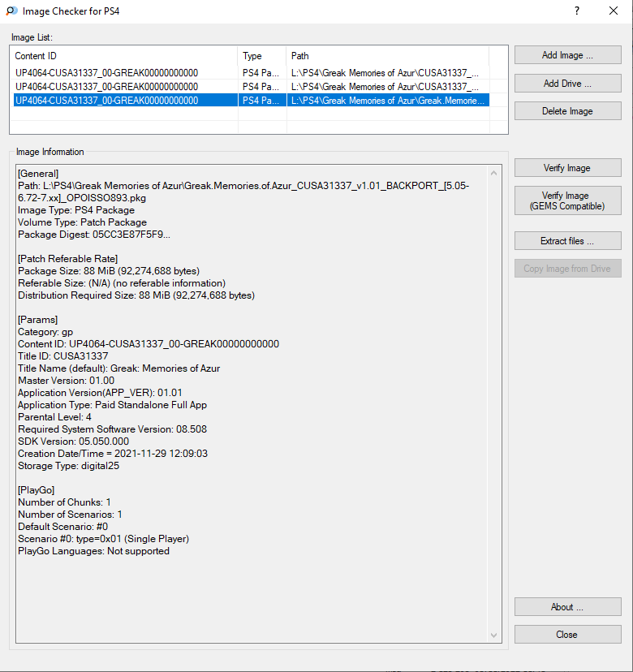Click the Image Type: PS4 Package line
This screenshot has width=633, height=672.
[x=76, y=210]
